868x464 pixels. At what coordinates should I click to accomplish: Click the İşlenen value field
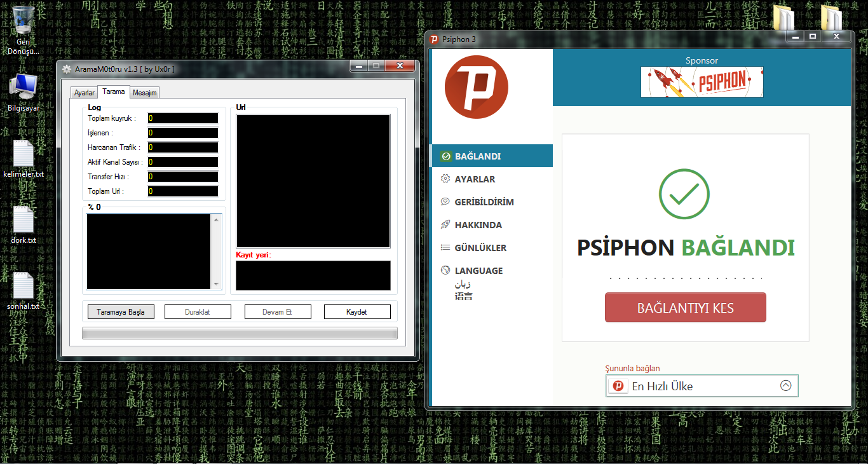point(183,133)
